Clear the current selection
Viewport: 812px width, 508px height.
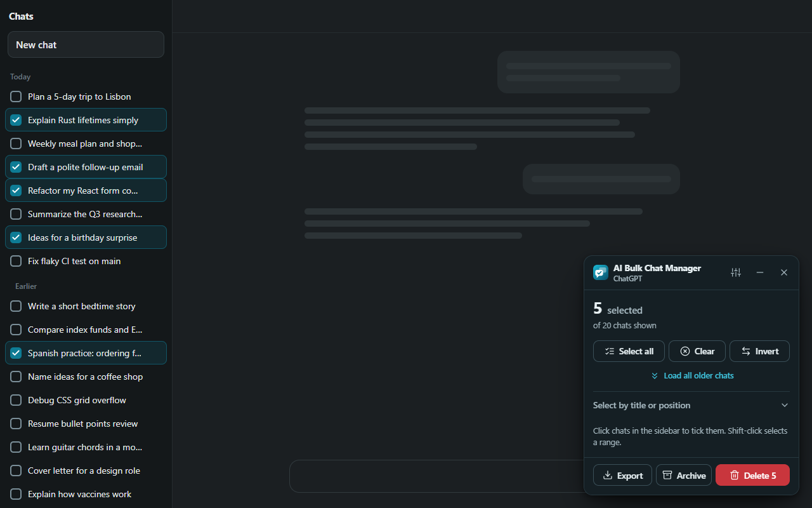tap(697, 351)
